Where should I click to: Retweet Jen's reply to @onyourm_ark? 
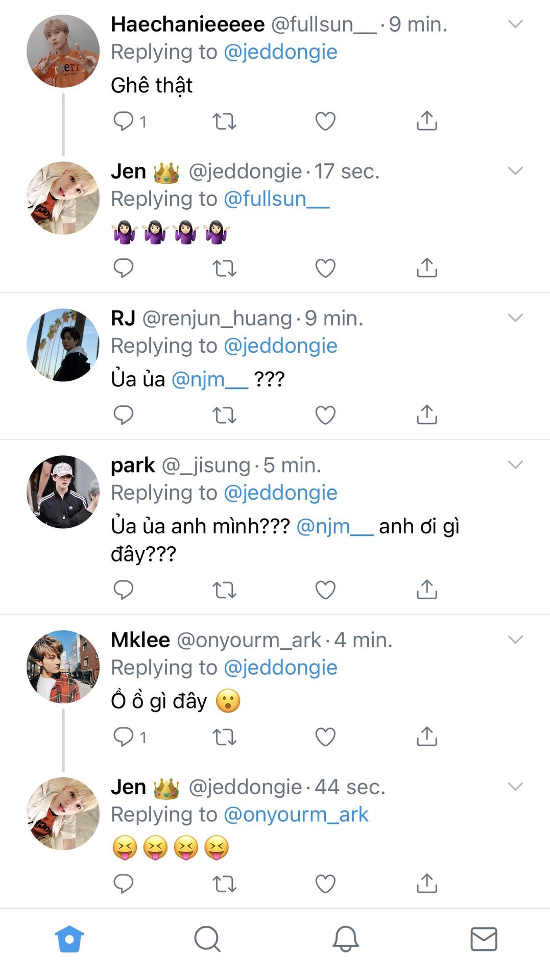(224, 884)
